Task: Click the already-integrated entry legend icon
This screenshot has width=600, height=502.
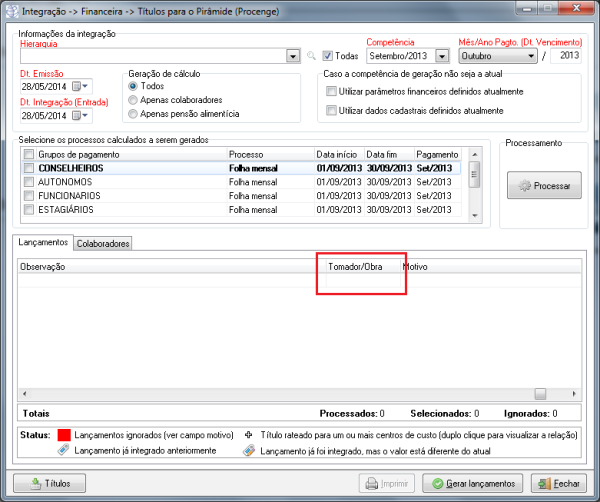Action: [x=62, y=451]
